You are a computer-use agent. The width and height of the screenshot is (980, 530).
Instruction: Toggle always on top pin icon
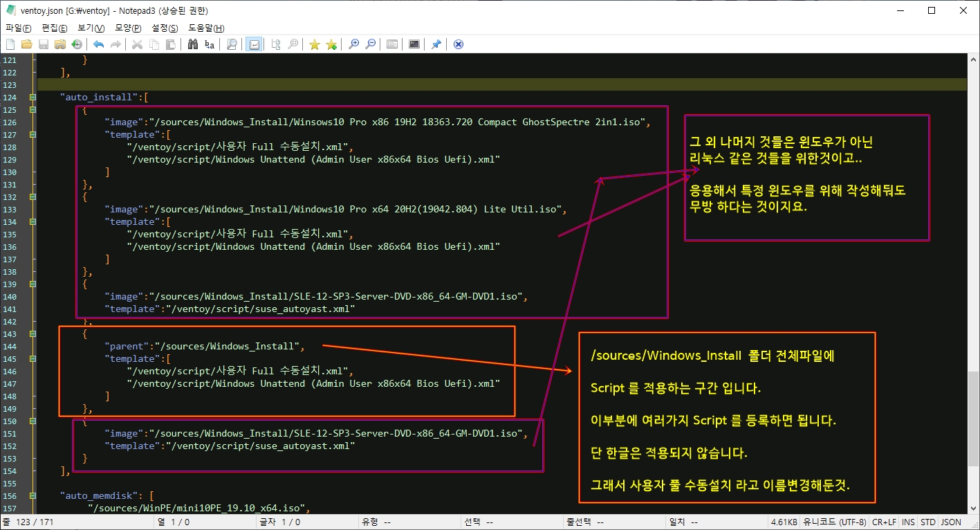pos(436,44)
